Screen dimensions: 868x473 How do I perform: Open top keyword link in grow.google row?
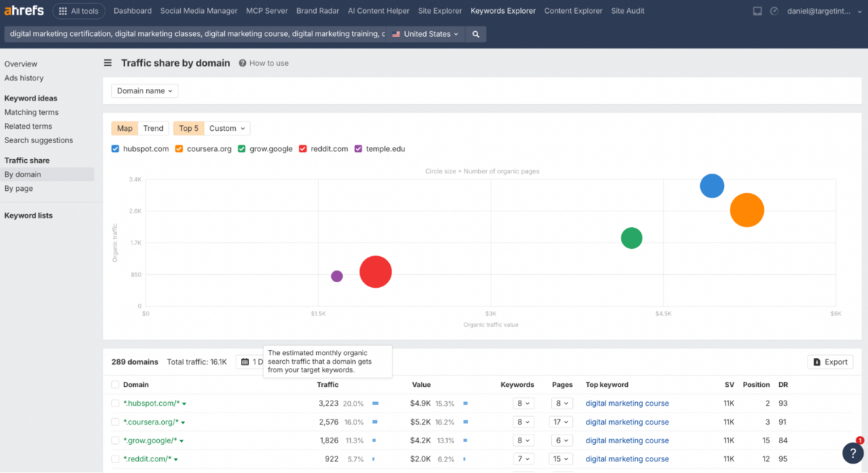point(627,440)
